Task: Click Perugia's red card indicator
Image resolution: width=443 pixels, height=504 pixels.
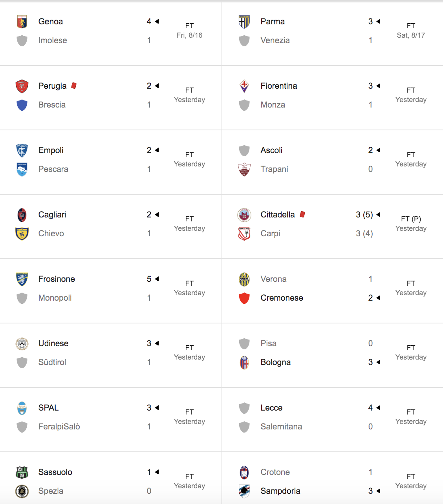Action: pos(74,86)
